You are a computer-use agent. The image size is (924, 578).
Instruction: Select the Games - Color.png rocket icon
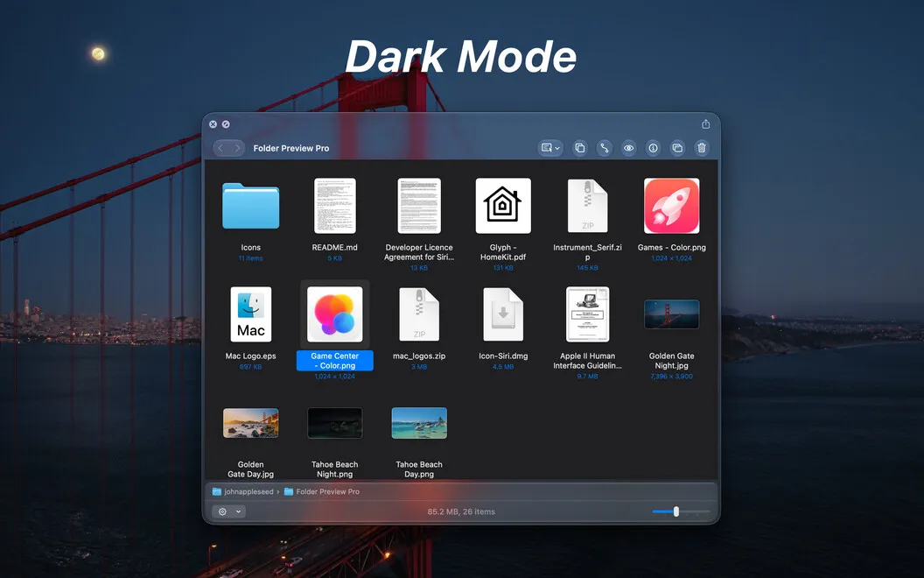pos(672,206)
